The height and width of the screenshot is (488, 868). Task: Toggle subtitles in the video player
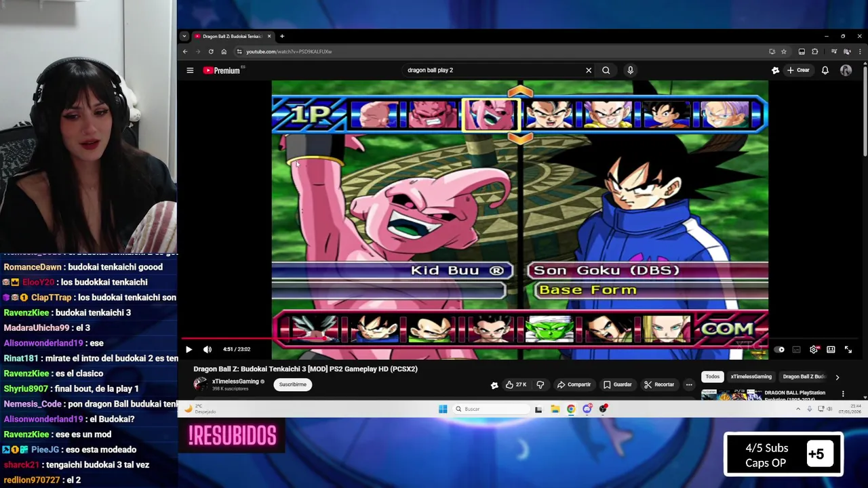pos(796,350)
